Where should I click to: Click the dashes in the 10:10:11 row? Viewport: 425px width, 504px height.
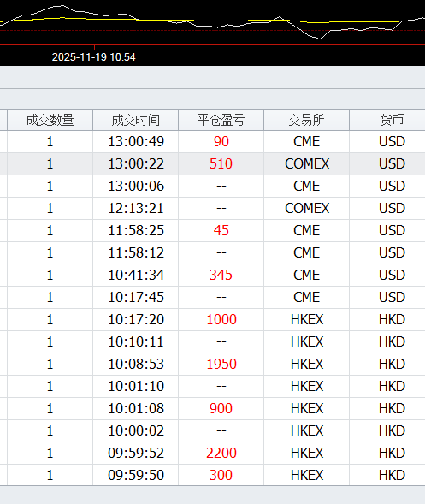pyautogui.click(x=221, y=341)
